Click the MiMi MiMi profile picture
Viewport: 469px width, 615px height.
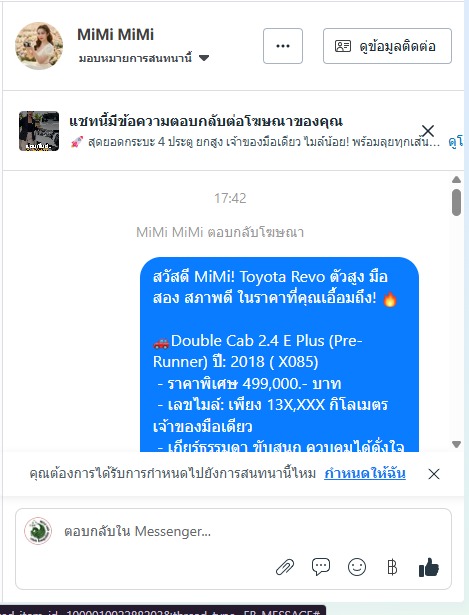[39, 46]
